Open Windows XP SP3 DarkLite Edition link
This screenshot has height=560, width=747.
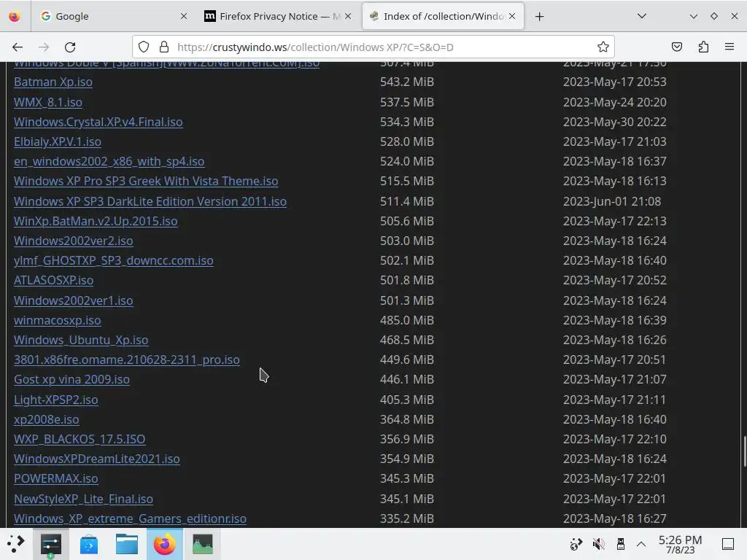150,201
